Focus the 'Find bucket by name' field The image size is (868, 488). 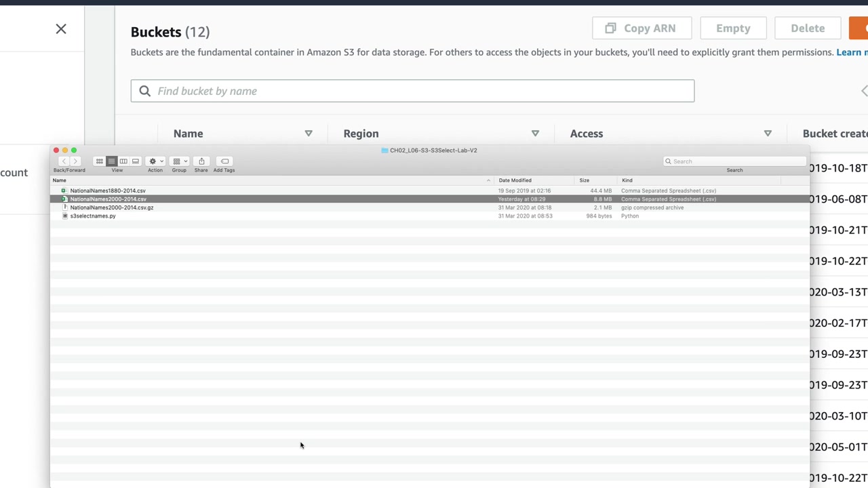pyautogui.click(x=412, y=91)
